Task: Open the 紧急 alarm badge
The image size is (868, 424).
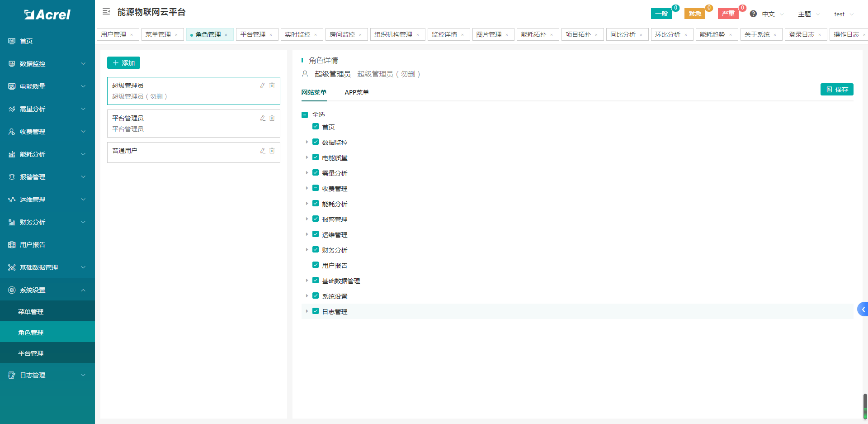Action: pos(695,14)
